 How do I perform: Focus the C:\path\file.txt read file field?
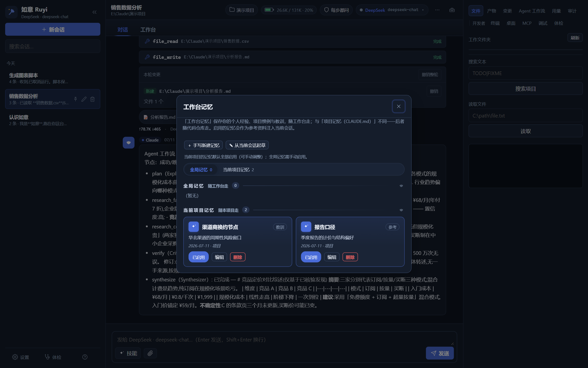[526, 116]
